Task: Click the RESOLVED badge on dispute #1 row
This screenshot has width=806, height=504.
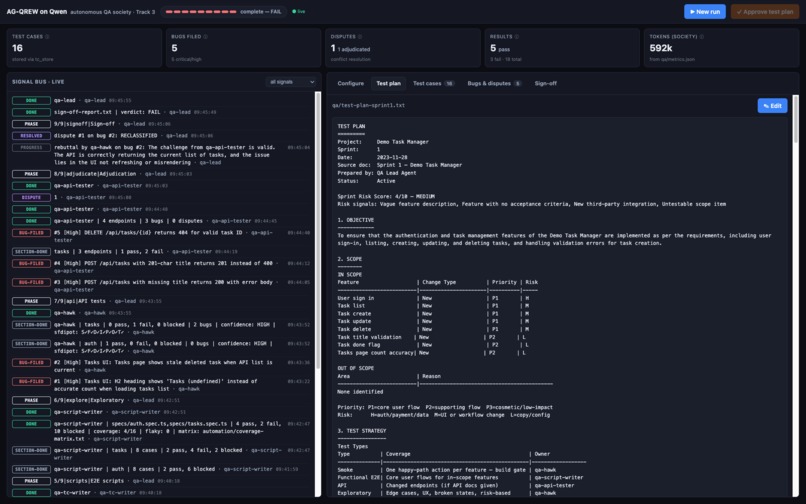Action: pyautogui.click(x=31, y=136)
